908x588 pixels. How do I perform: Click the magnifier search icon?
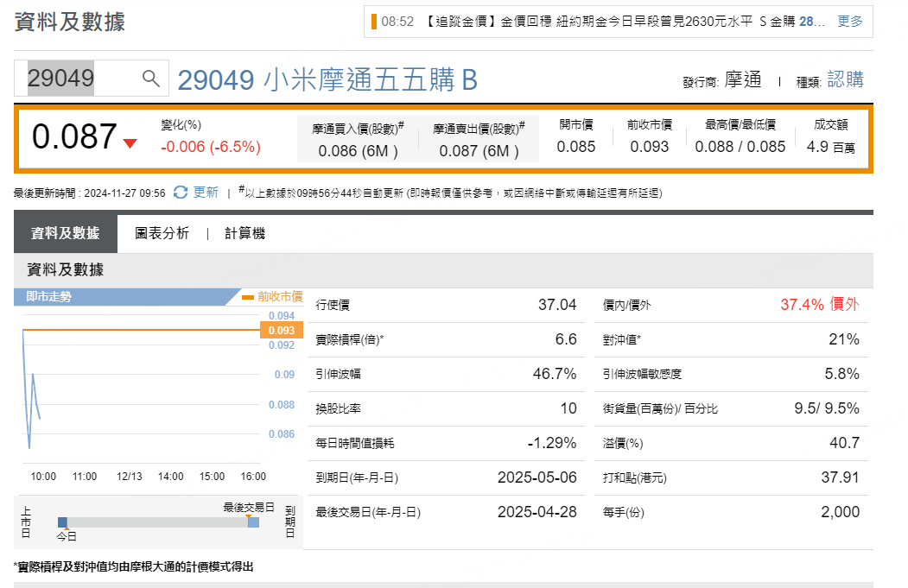(151, 79)
